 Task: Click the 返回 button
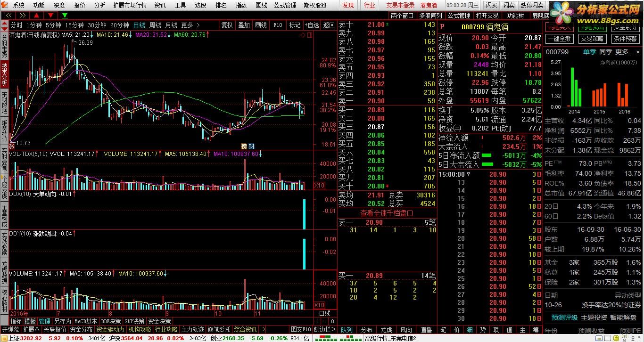329,25
